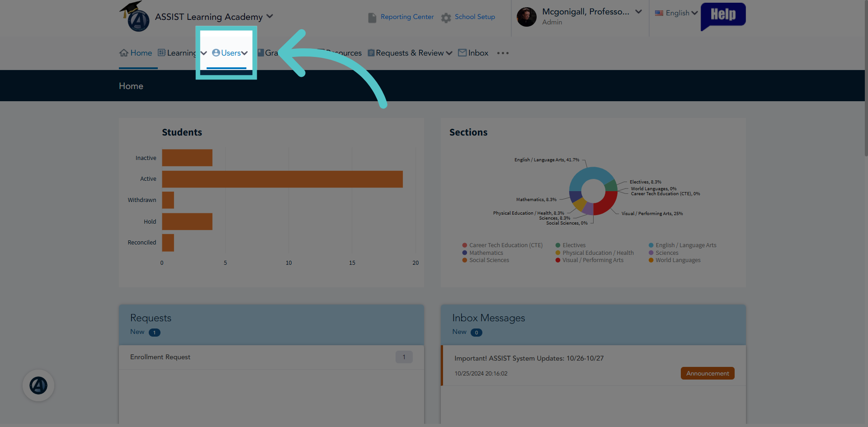Open the Users menu
Screen dimensions: 868x427
coord(230,53)
